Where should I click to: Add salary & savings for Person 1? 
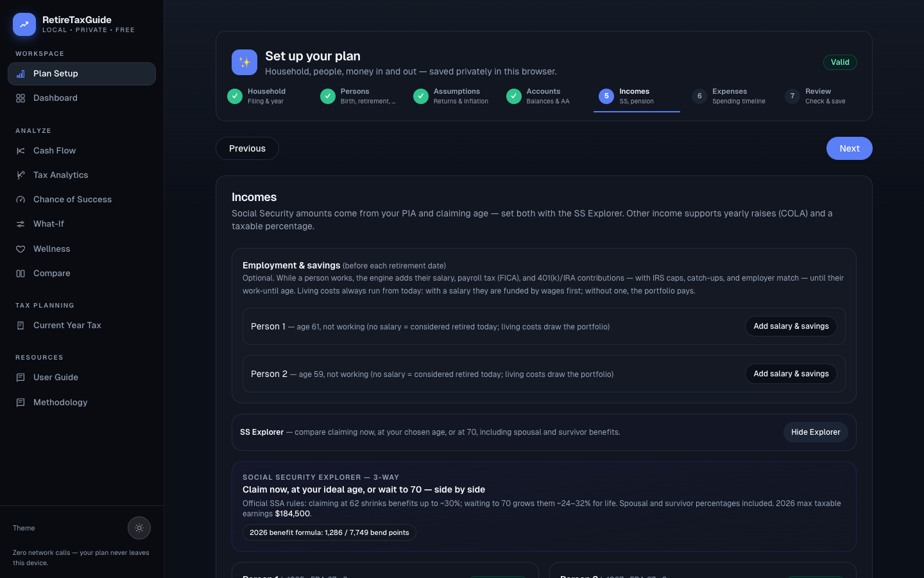pos(791,326)
